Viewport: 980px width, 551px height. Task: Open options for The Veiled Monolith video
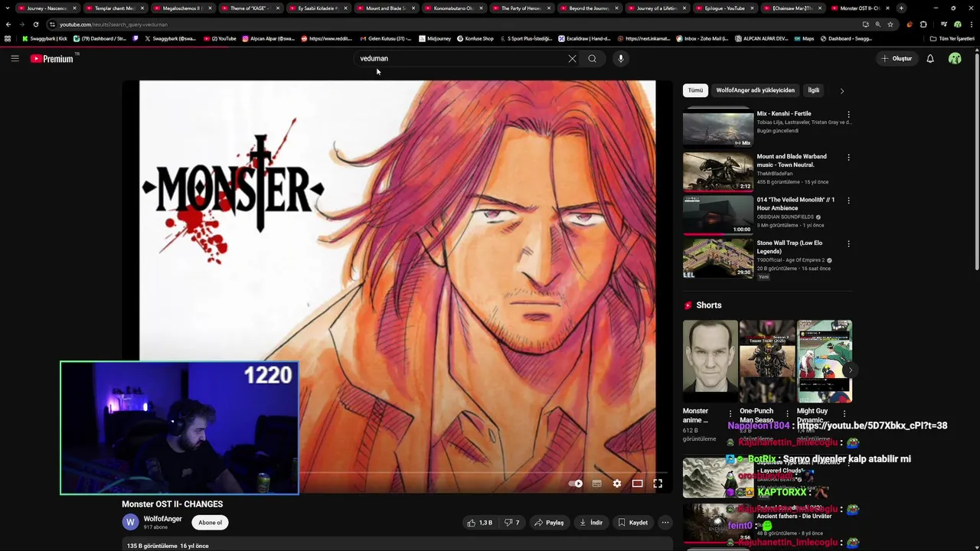tap(848, 201)
